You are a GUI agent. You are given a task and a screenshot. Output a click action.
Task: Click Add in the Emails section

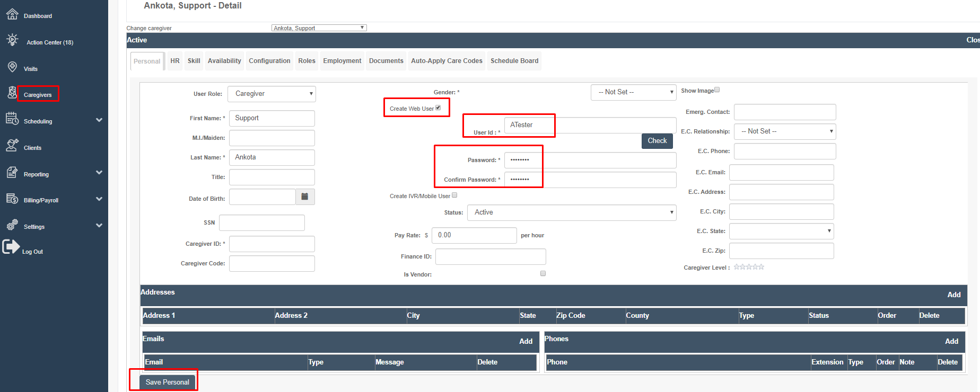(x=526, y=341)
